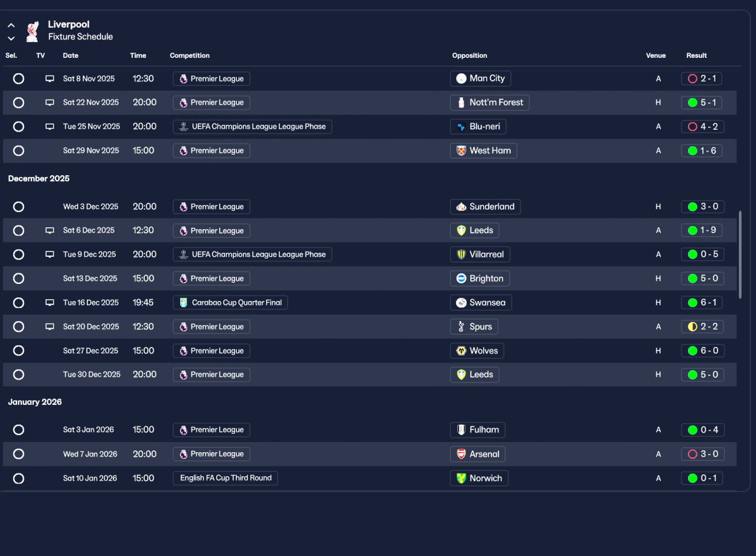Select the Norwich fixture radio button
The image size is (756, 556).
pos(18,478)
